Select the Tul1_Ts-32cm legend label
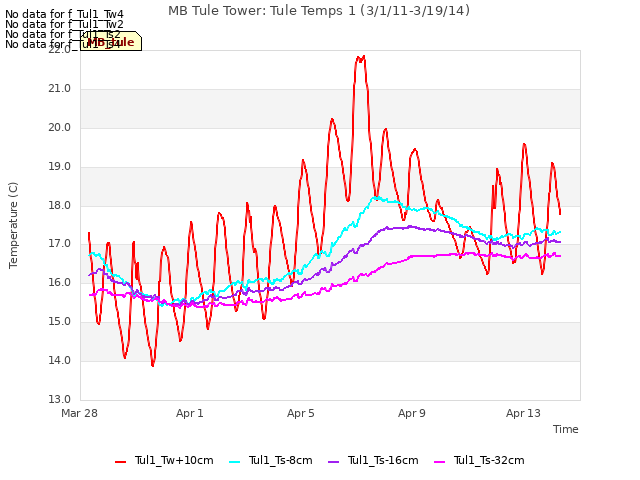Image resolution: width=640 pixels, height=480 pixels. 489,460
